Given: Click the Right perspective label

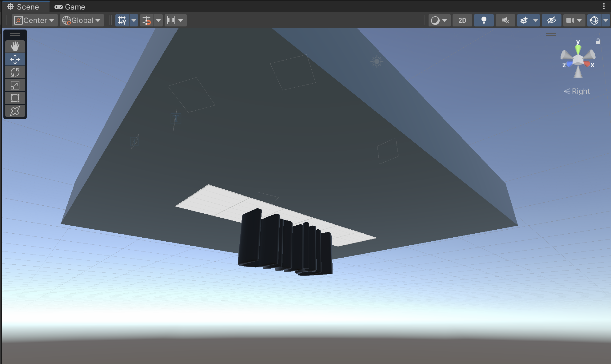Looking at the screenshot, I should pyautogui.click(x=577, y=91).
